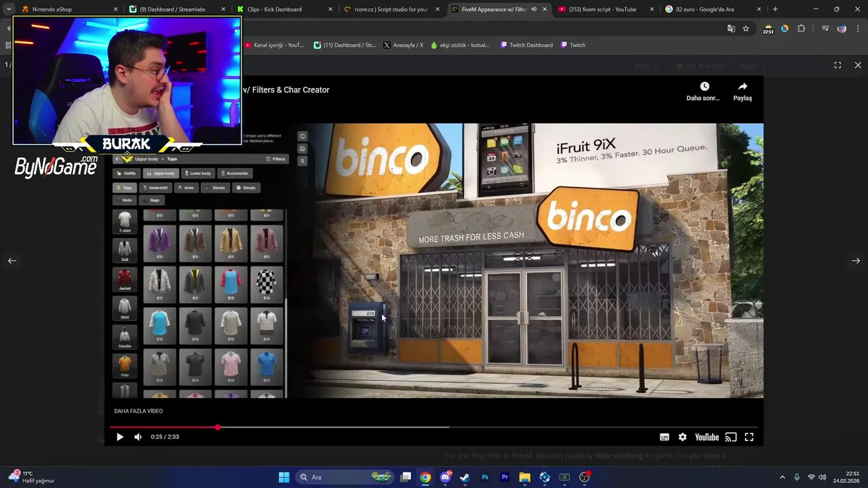Open the plain Twitch bookmark
868x488 pixels.
573,45
